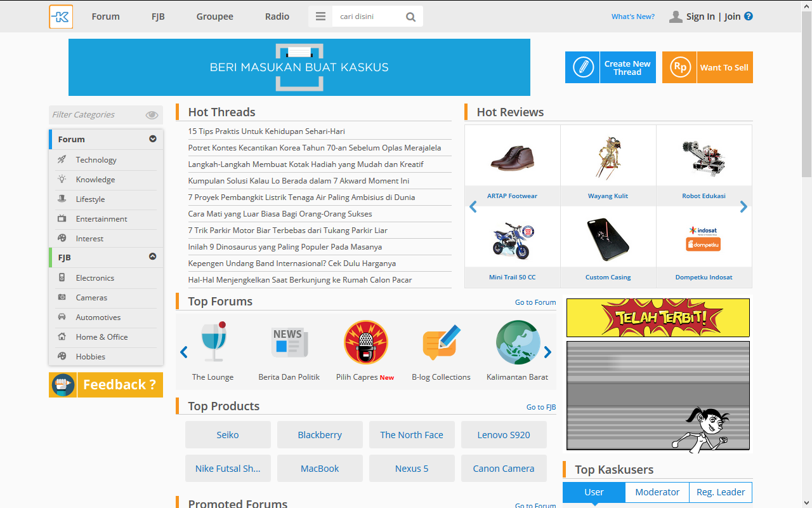Open thread Inilah 9 Dinosaurus yang Paling Populer
This screenshot has width=812, height=508.
(285, 247)
